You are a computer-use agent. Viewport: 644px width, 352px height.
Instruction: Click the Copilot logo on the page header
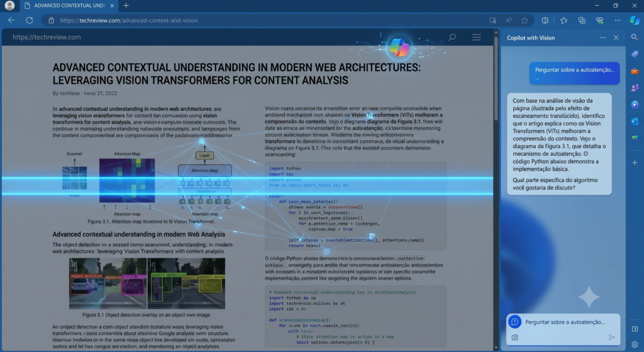(x=399, y=48)
